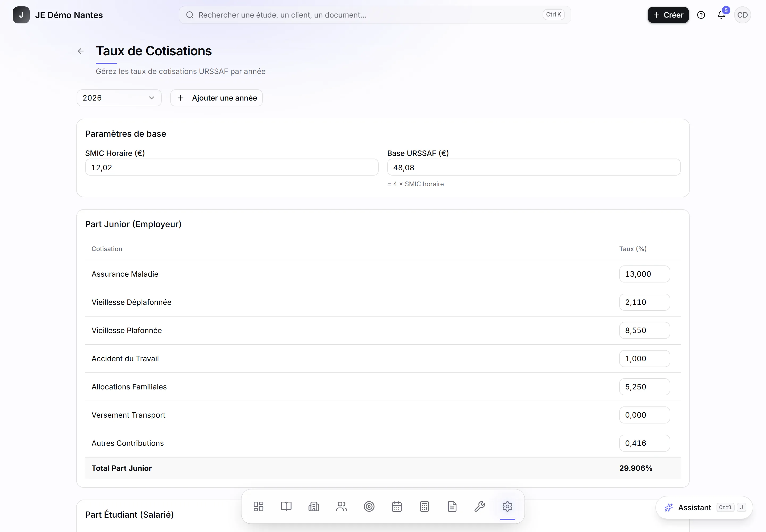Click the Créer button
766x532 pixels.
point(668,15)
